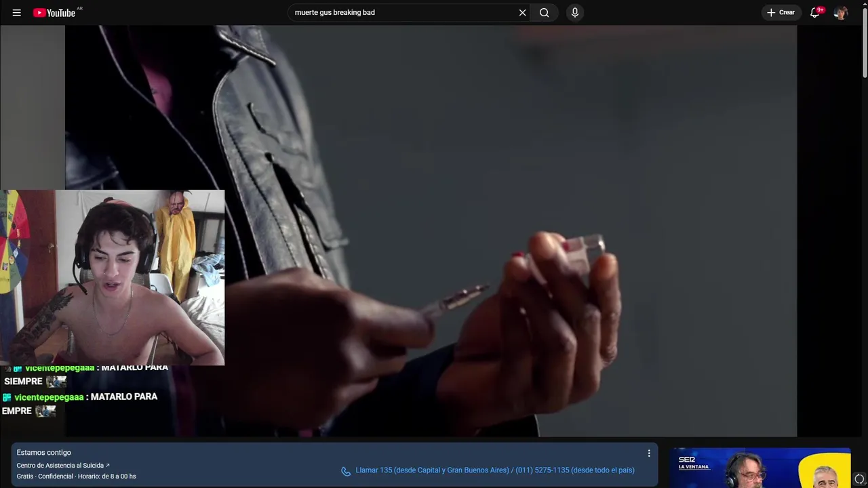Click the lower 'vicentepepegaaa' chat username
The width and height of the screenshot is (868, 488).
click(x=49, y=397)
